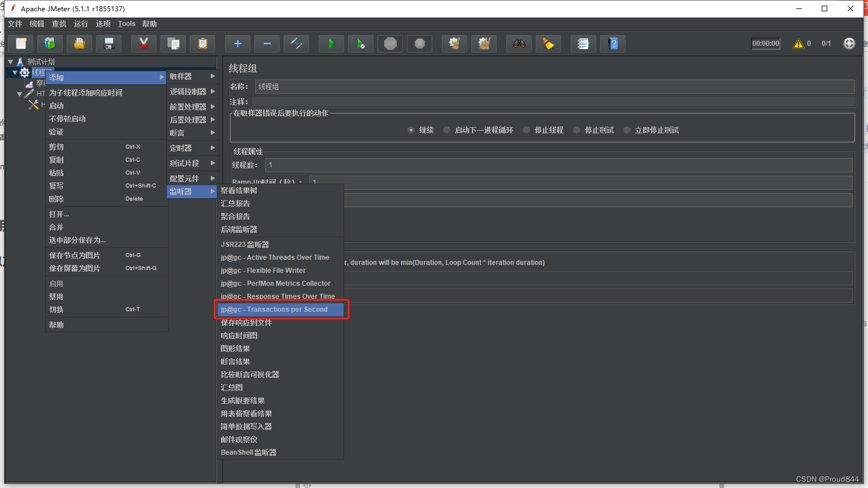Open the 文件 menu
The image size is (868, 488).
(x=15, y=24)
